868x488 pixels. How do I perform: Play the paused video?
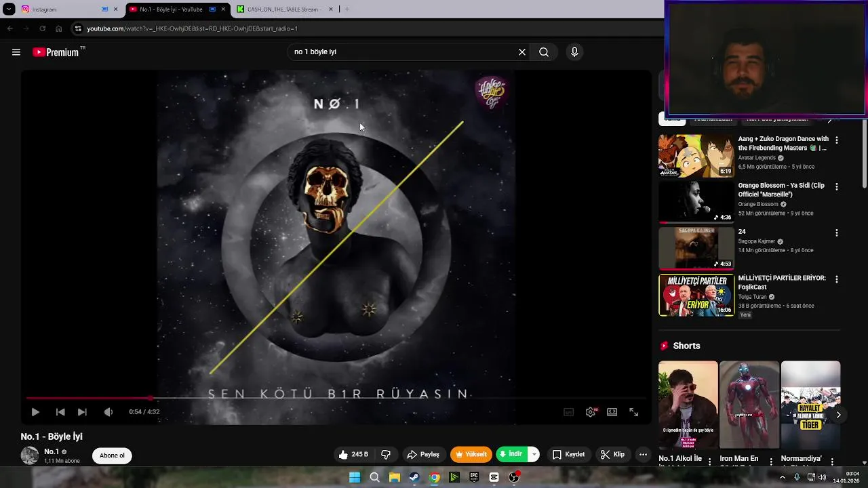click(x=35, y=412)
